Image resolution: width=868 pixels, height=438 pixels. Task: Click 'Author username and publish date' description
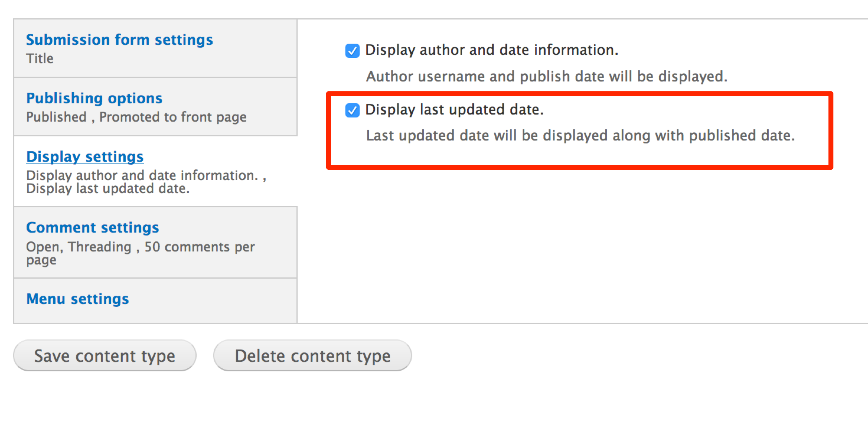tap(546, 76)
